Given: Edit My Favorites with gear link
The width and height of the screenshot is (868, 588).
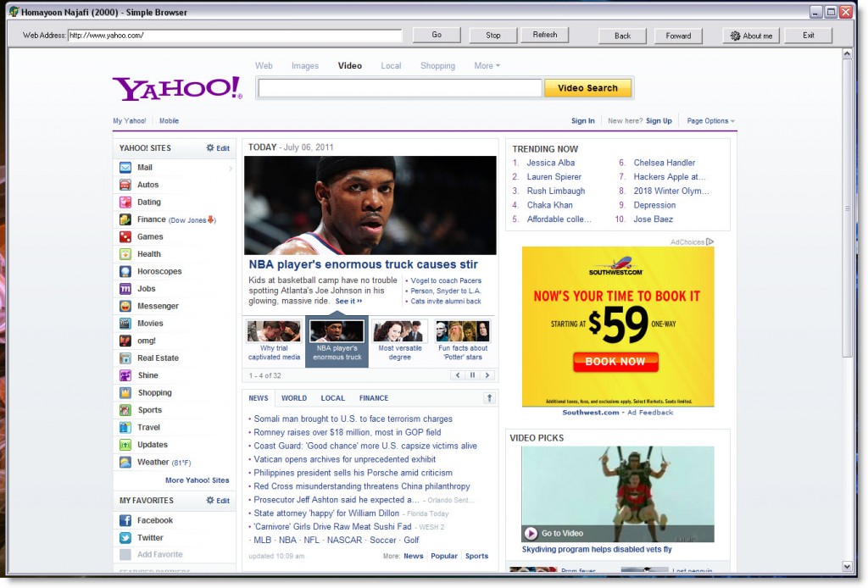Looking at the screenshot, I should click(218, 501).
